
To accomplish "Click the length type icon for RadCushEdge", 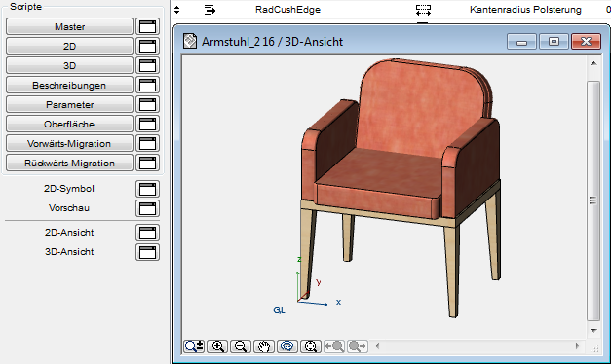I will coord(423,10).
